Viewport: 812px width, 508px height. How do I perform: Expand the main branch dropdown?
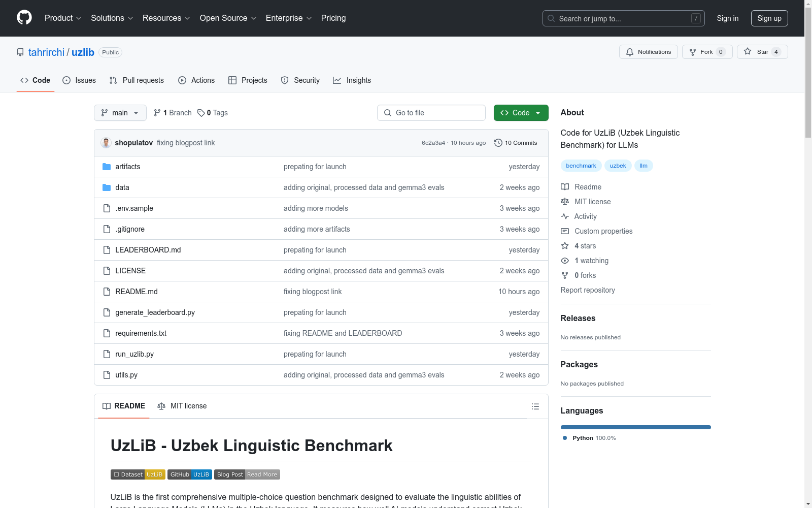(x=120, y=113)
